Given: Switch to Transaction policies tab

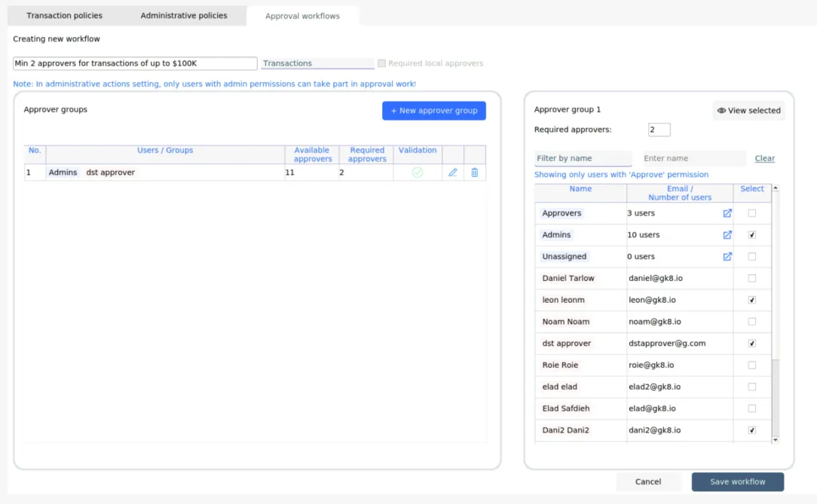Looking at the screenshot, I should tap(65, 16).
